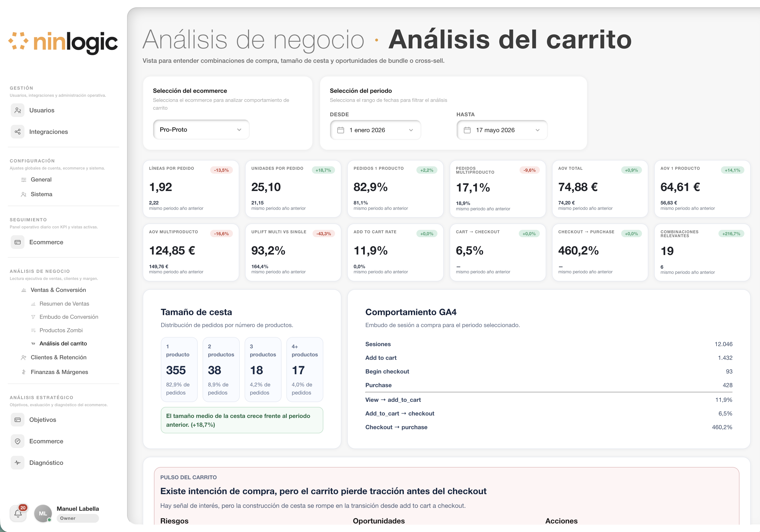Click the Clientes & Retención people icon
The width and height of the screenshot is (760, 532).
tap(23, 357)
